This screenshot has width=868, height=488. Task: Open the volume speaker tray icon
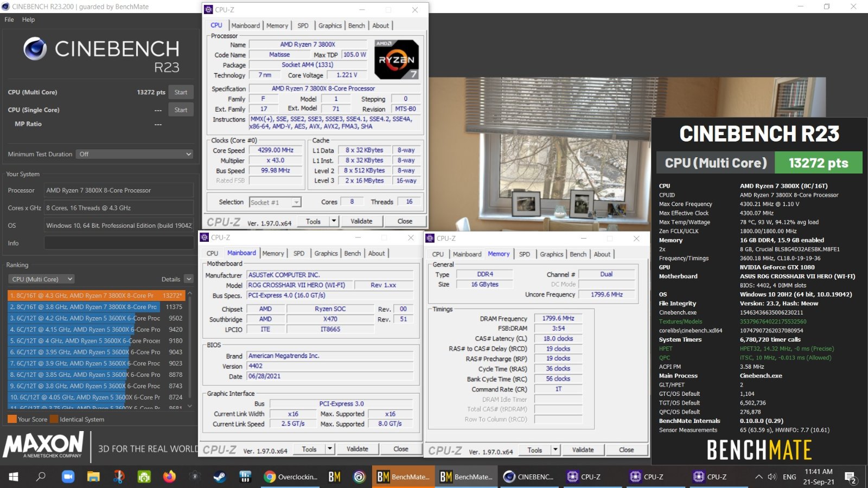pyautogui.click(x=773, y=477)
